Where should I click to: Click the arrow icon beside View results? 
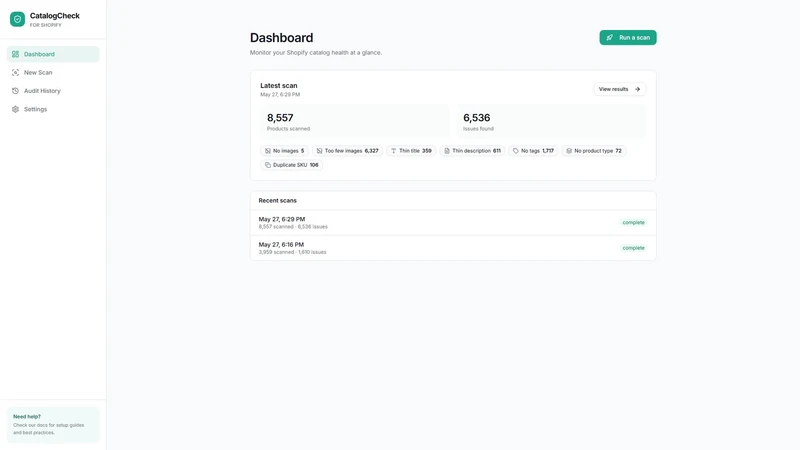pyautogui.click(x=637, y=89)
